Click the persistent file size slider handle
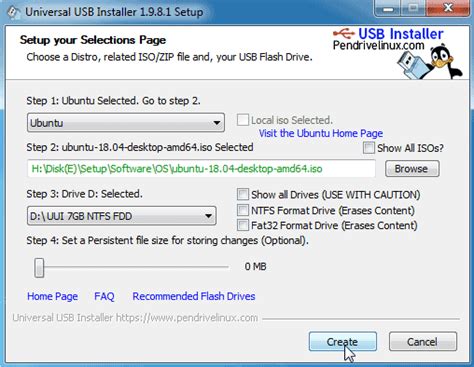The image size is (474, 367). point(39,267)
